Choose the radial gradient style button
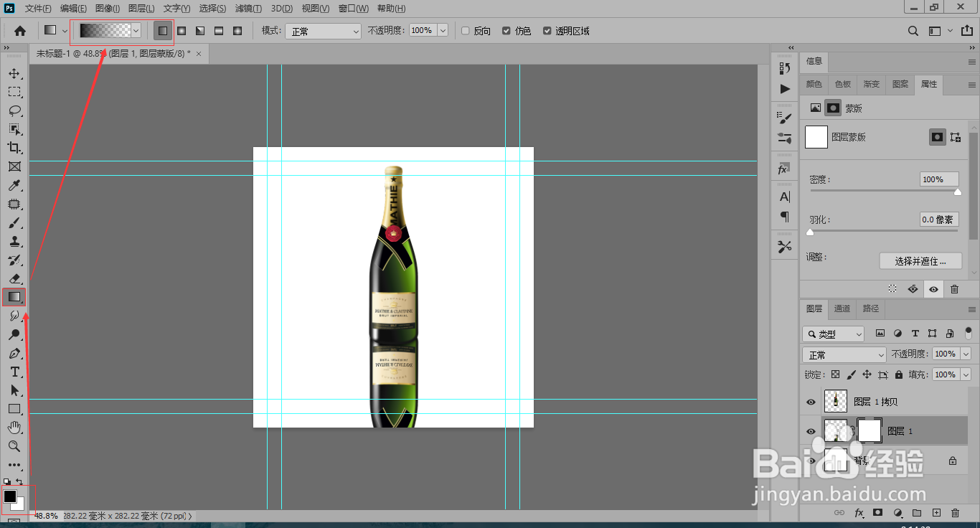 tap(182, 31)
